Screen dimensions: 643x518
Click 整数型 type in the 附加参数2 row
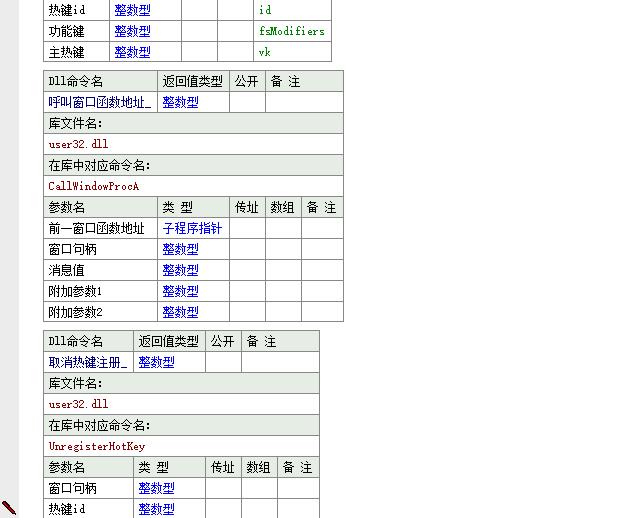[x=180, y=312]
